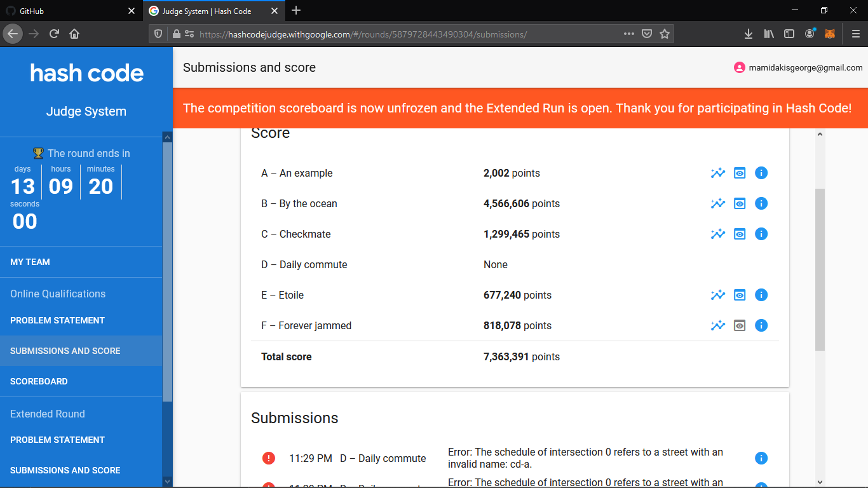Save page to Pocket
This screenshot has width=868, height=488.
[x=646, y=34]
